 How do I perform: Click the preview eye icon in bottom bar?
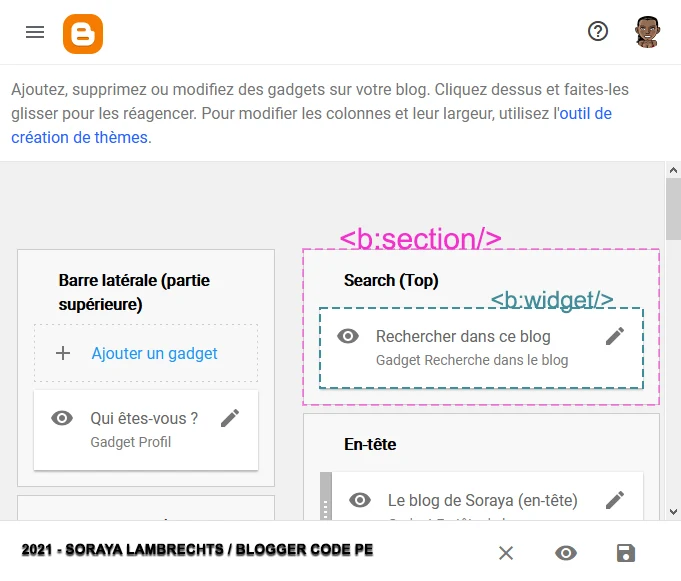tap(566, 553)
